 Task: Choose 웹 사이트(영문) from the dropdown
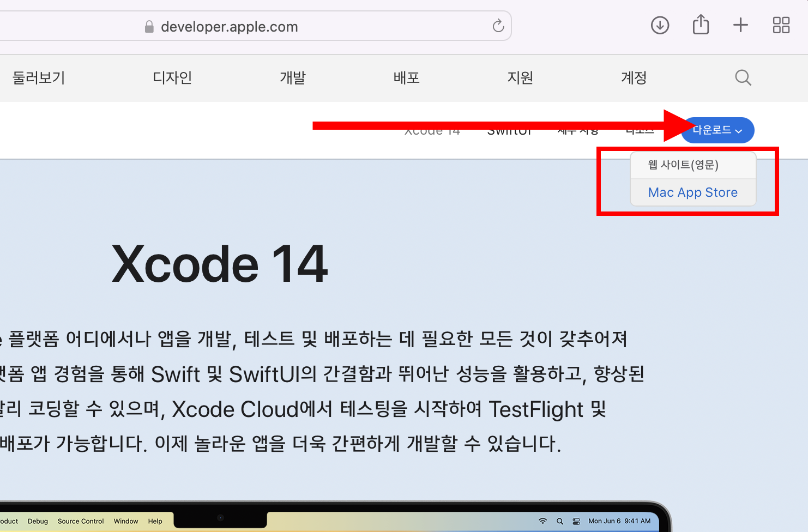[693, 165]
